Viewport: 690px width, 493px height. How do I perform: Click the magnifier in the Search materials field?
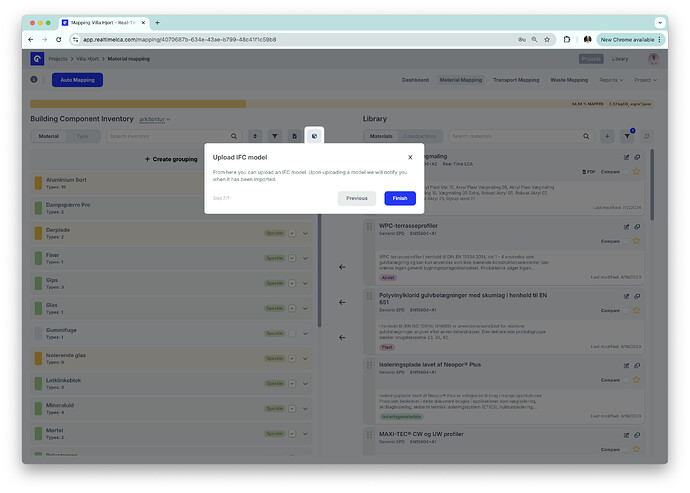pyautogui.click(x=586, y=136)
